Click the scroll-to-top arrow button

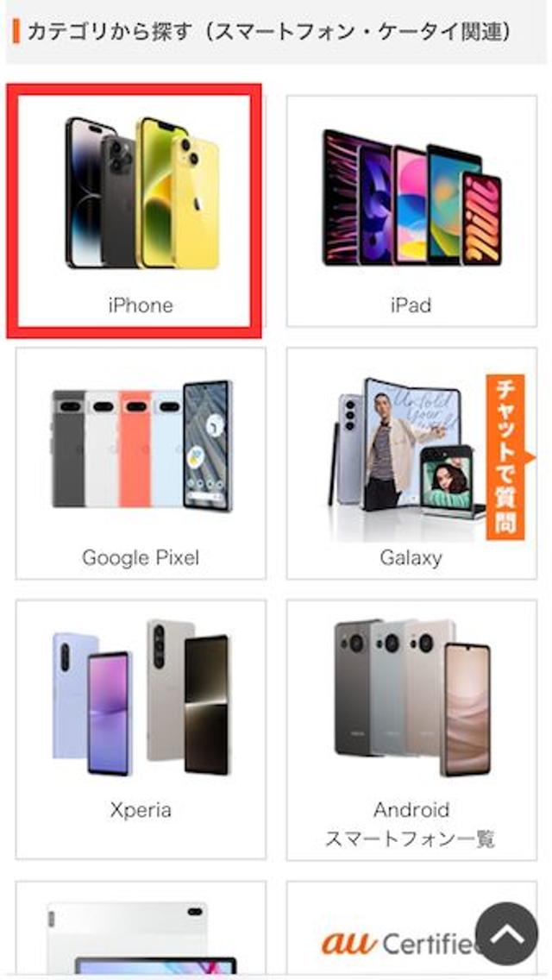tap(506, 933)
